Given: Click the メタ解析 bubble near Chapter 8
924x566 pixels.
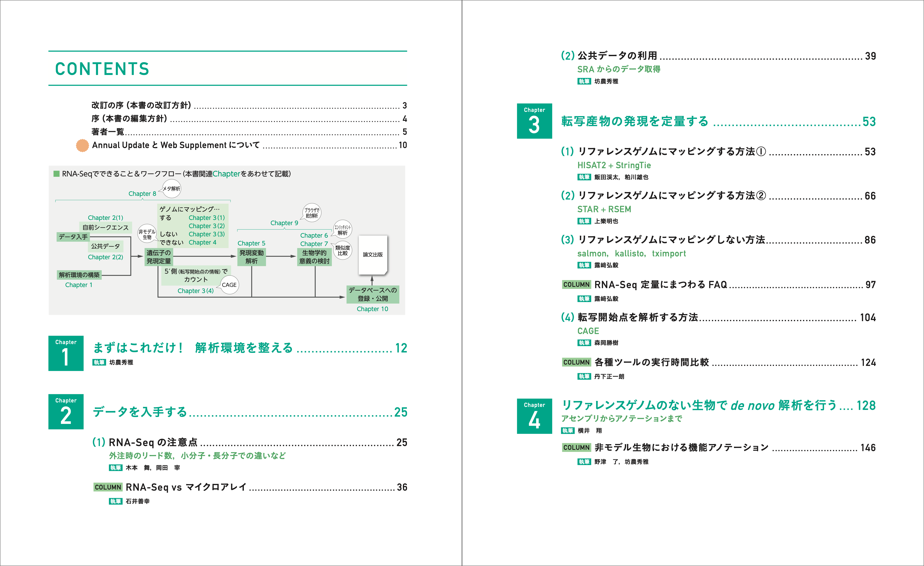Looking at the screenshot, I should [171, 188].
